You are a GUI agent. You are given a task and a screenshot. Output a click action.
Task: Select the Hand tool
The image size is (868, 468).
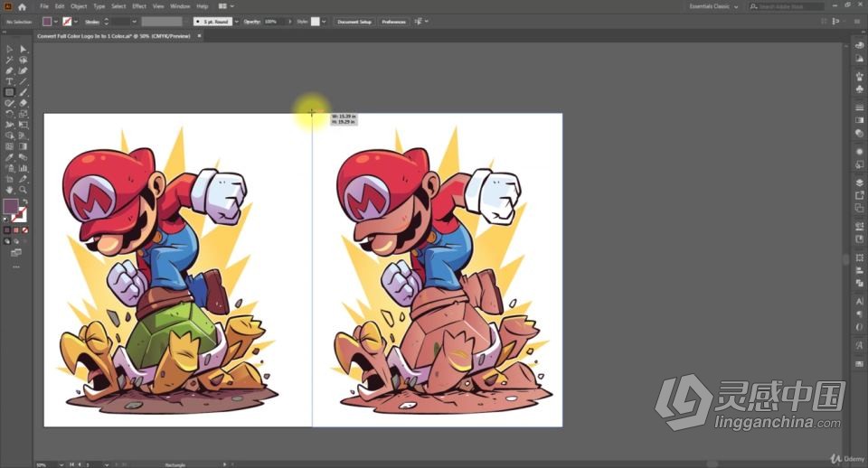point(9,190)
